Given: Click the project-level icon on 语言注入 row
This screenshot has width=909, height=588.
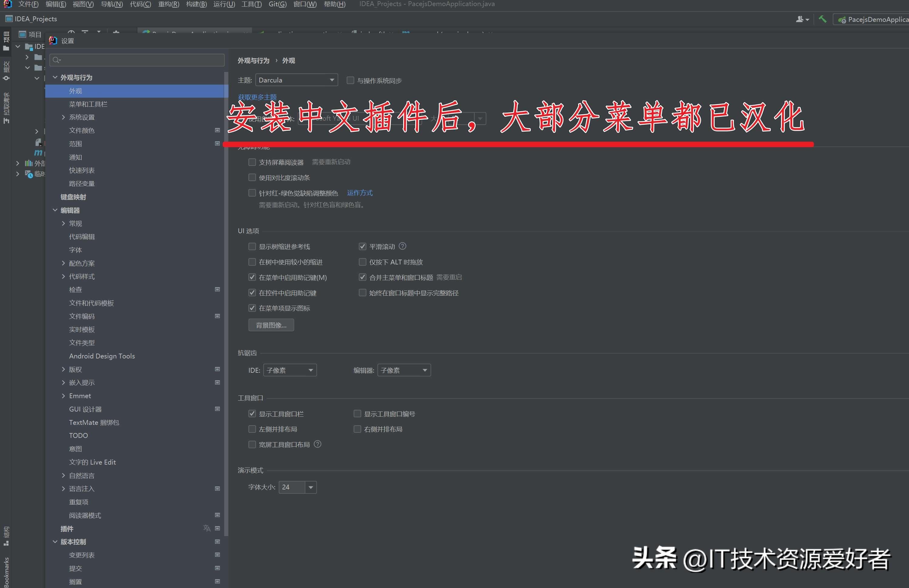Looking at the screenshot, I should point(217,489).
